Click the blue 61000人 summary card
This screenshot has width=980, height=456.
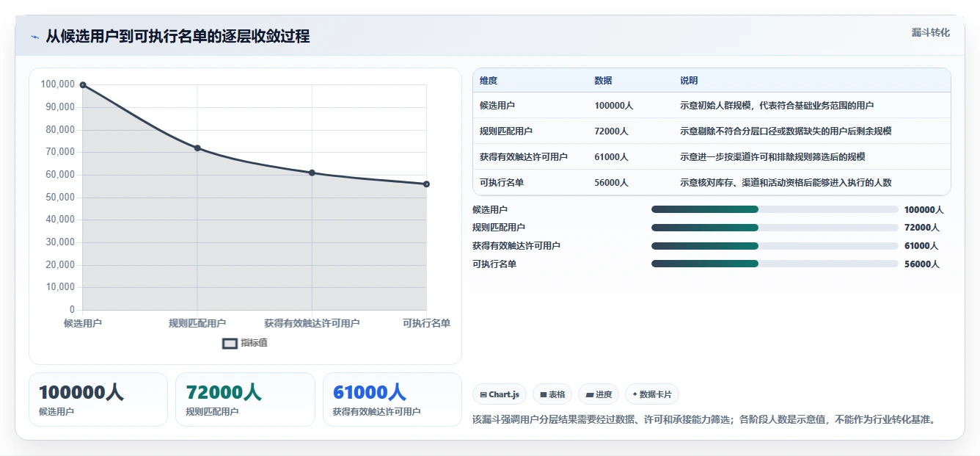pyautogui.click(x=392, y=399)
